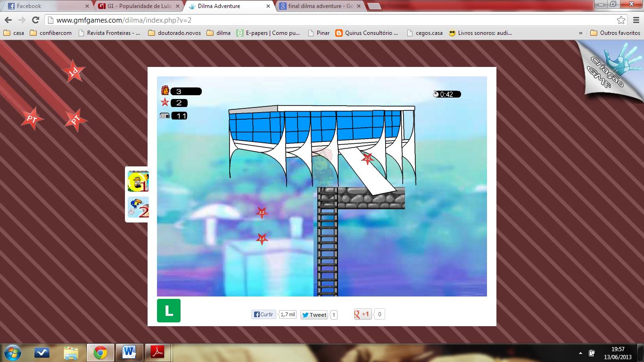This screenshot has width=644, height=362.
Task: Open Adobe Reader from the taskbar
Action: (x=157, y=352)
